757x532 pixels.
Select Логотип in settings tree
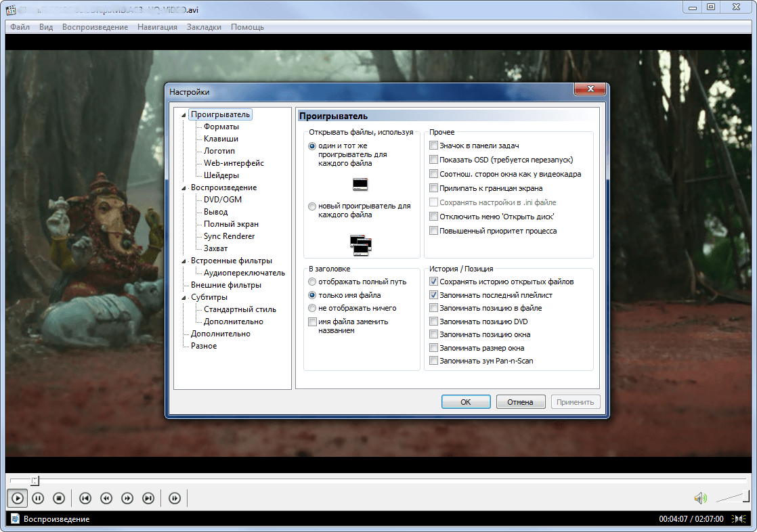219,151
